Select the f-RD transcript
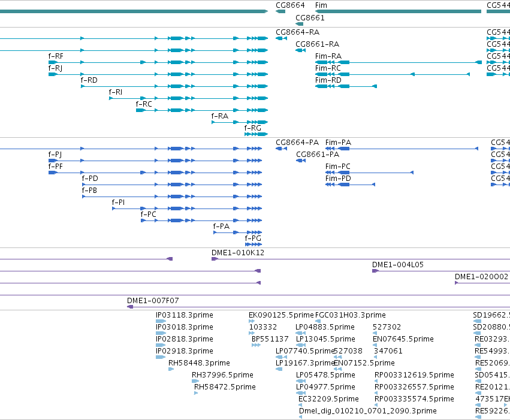510x420 pixels. [x=174, y=86]
